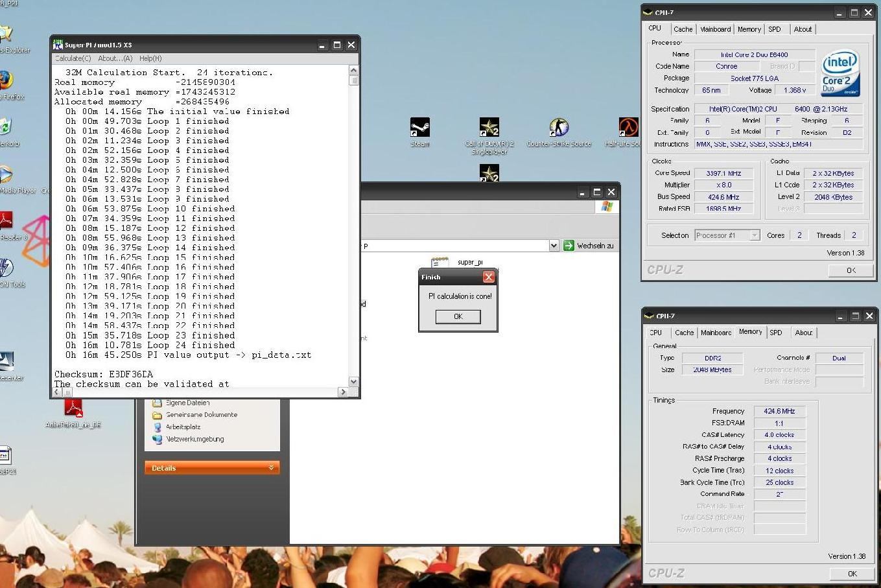This screenshot has height=588, width=881.
Task: Click the CAS# Latency 4.0 clocks value
Action: [779, 435]
